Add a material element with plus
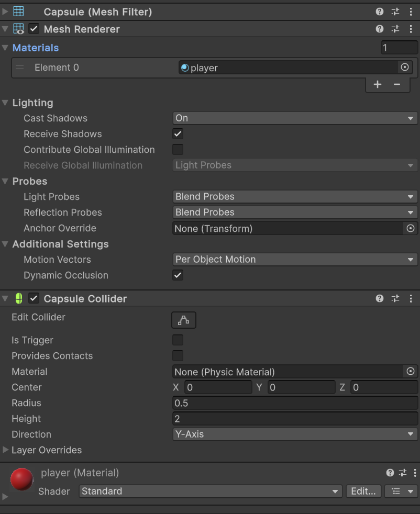The width and height of the screenshot is (420, 514). click(378, 84)
